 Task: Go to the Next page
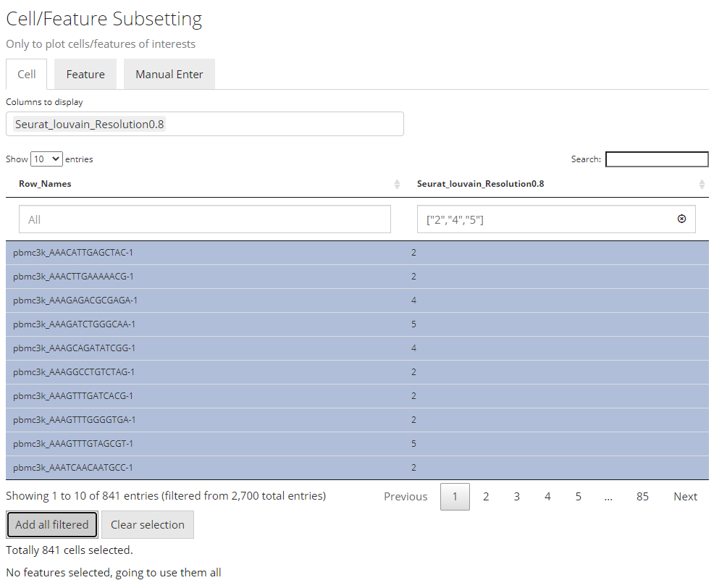[685, 497]
